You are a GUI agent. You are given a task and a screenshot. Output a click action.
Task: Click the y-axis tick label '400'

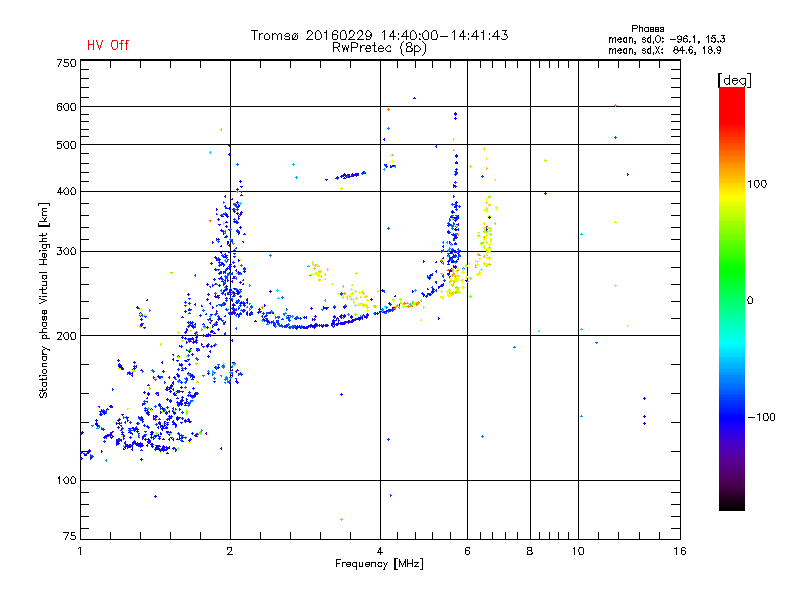point(66,192)
